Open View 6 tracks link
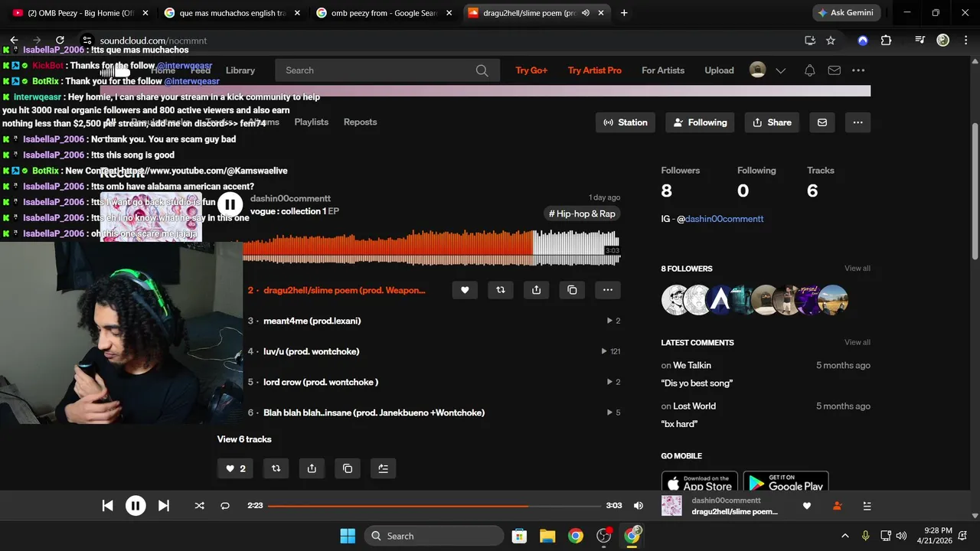Image resolution: width=980 pixels, height=551 pixels. coord(244,439)
